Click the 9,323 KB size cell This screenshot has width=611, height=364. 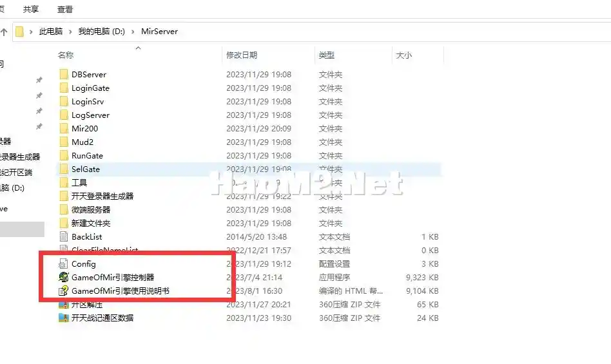(422, 277)
